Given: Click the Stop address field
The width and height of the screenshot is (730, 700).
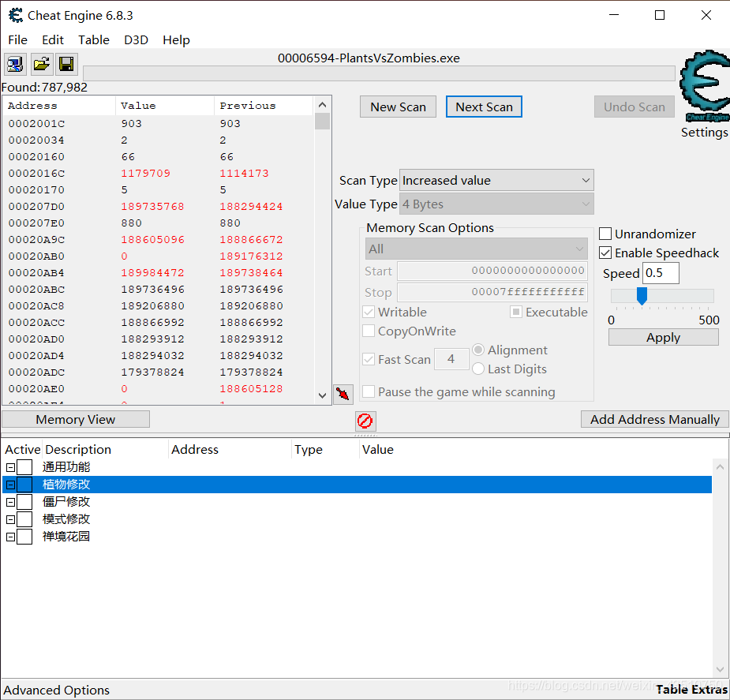Looking at the screenshot, I should point(492,292).
